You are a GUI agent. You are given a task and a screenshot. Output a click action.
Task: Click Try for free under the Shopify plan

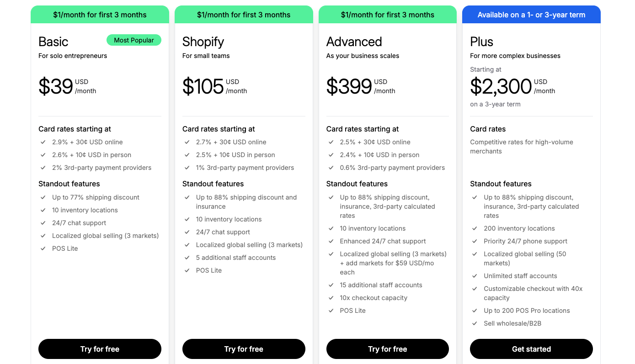[244, 349]
